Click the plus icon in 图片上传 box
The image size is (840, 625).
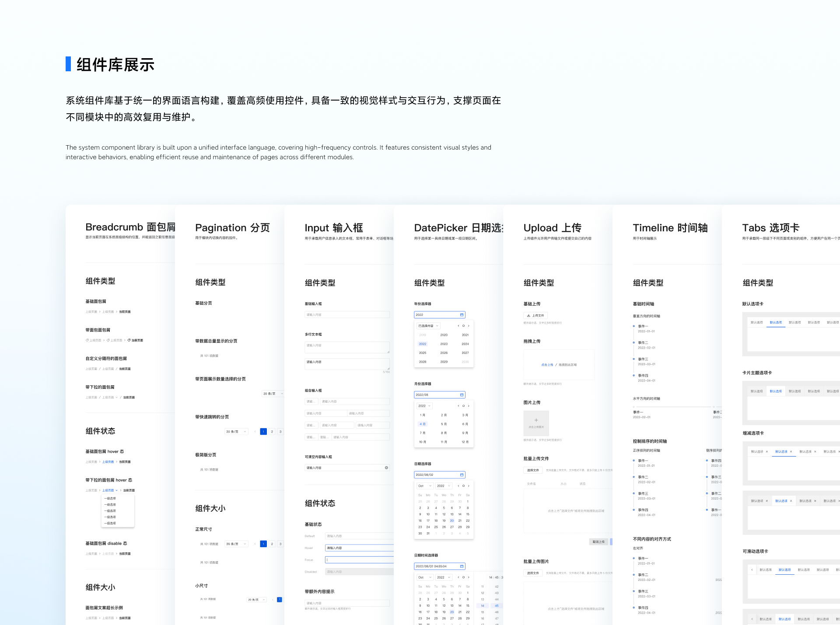536,420
